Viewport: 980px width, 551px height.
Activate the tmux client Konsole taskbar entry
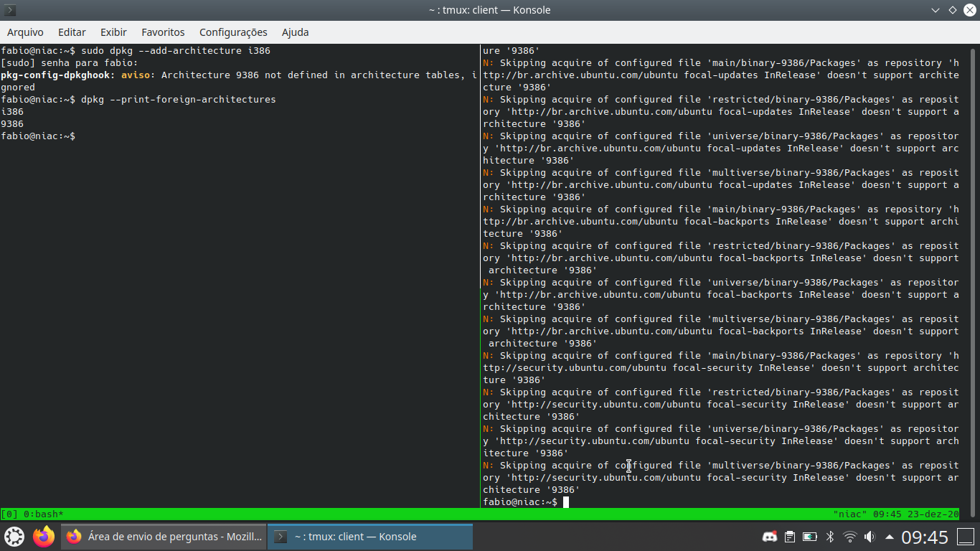pyautogui.click(x=370, y=537)
